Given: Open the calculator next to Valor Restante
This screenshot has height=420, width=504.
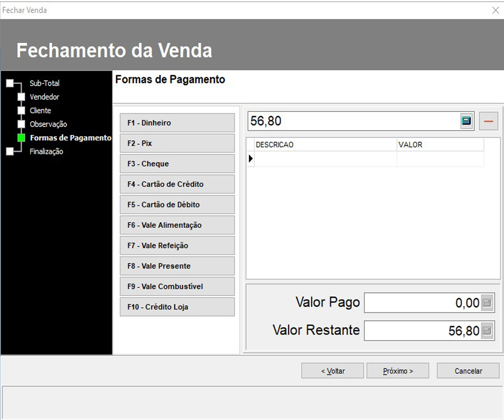Looking at the screenshot, I should click(x=488, y=331).
